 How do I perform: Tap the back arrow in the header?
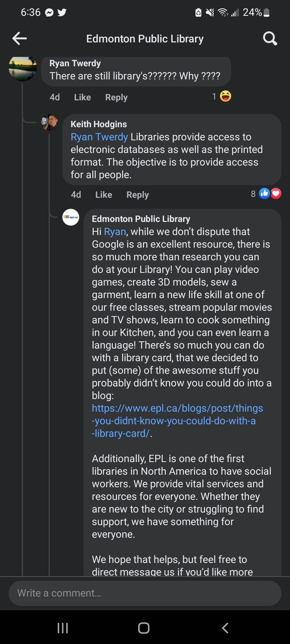point(20,38)
